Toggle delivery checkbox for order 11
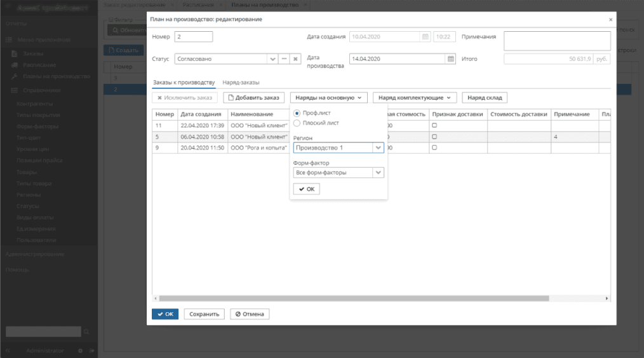The height and width of the screenshot is (358, 644). (x=434, y=125)
